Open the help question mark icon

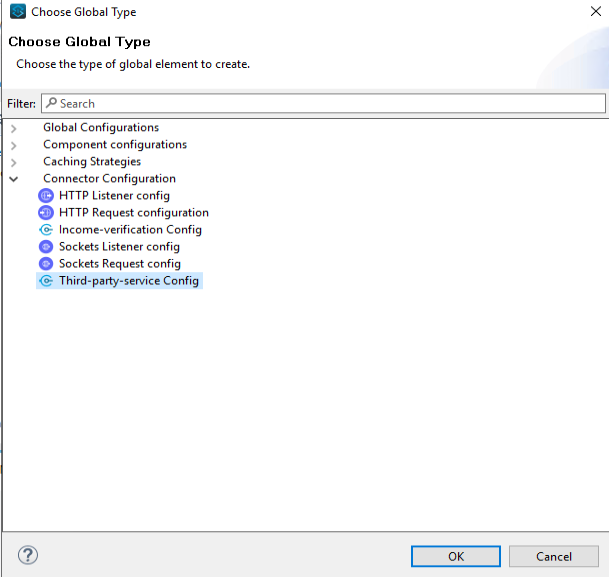click(x=28, y=555)
